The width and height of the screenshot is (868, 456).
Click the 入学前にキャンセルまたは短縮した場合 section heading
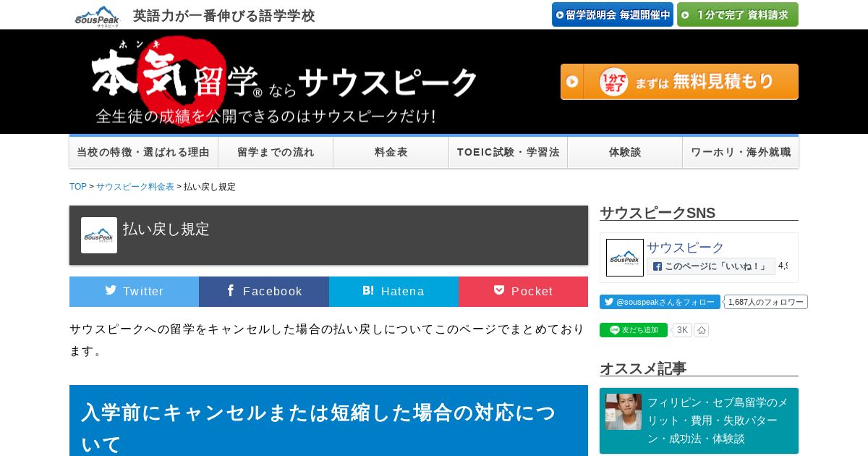[x=328, y=421]
